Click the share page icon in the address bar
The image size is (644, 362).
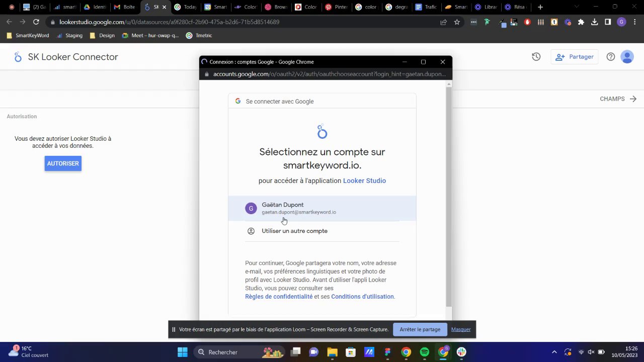[x=443, y=22]
